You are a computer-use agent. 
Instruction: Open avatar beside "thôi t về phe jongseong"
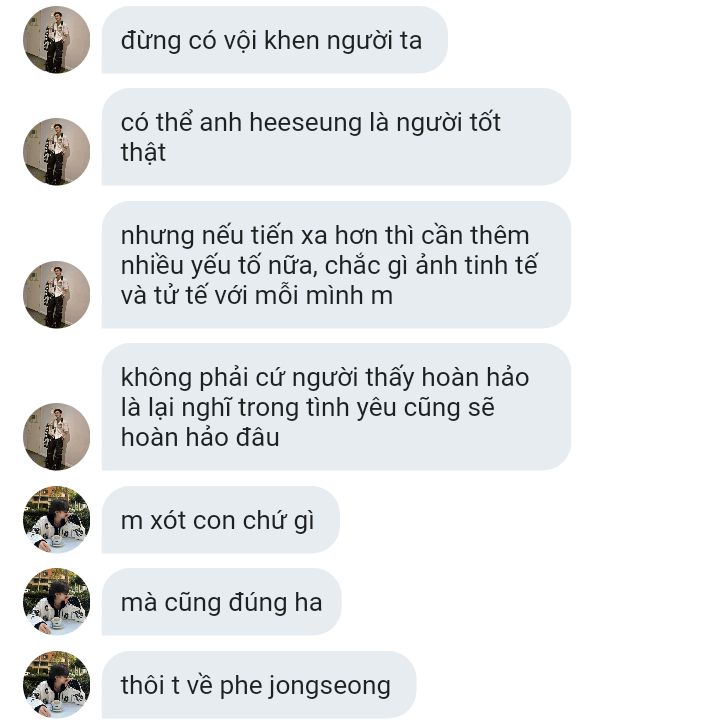[x=57, y=684]
